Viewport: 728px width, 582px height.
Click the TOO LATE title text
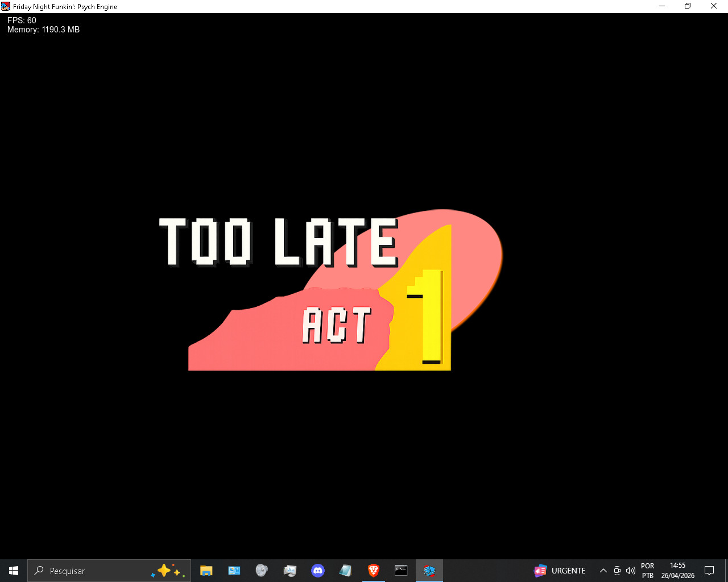[x=279, y=243]
